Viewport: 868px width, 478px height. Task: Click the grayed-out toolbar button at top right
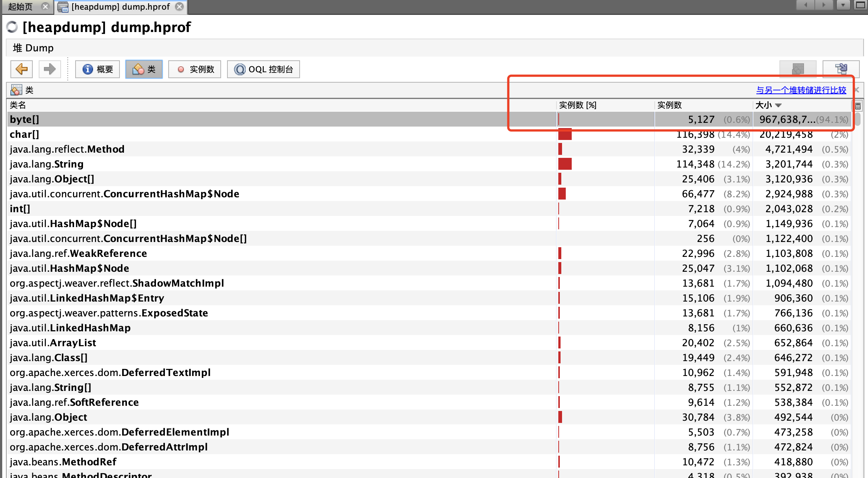[x=798, y=69]
